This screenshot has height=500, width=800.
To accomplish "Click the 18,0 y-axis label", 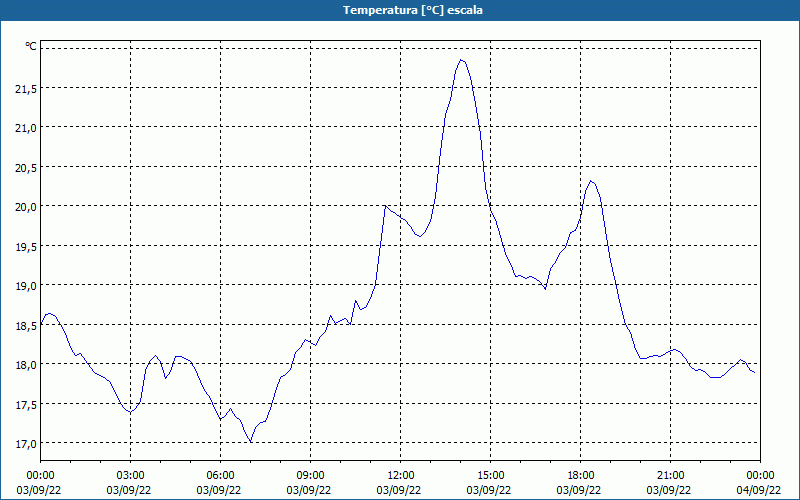I will [x=26, y=365].
